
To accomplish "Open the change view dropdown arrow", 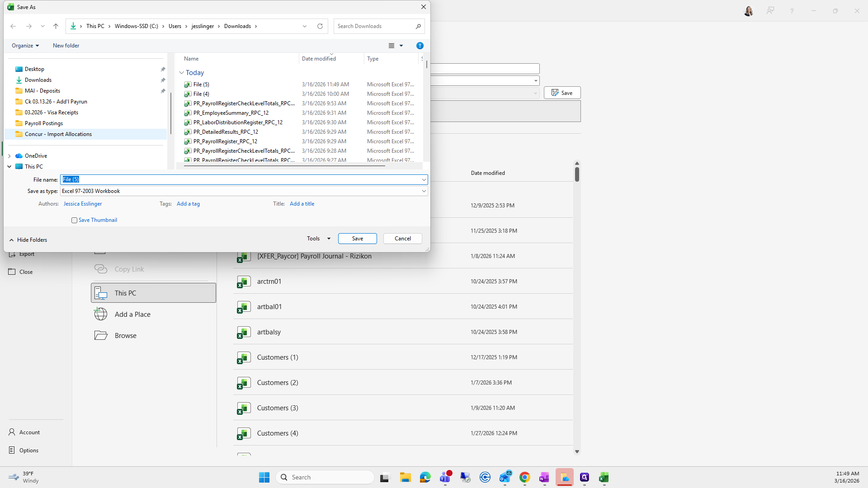I will pyautogui.click(x=401, y=46).
